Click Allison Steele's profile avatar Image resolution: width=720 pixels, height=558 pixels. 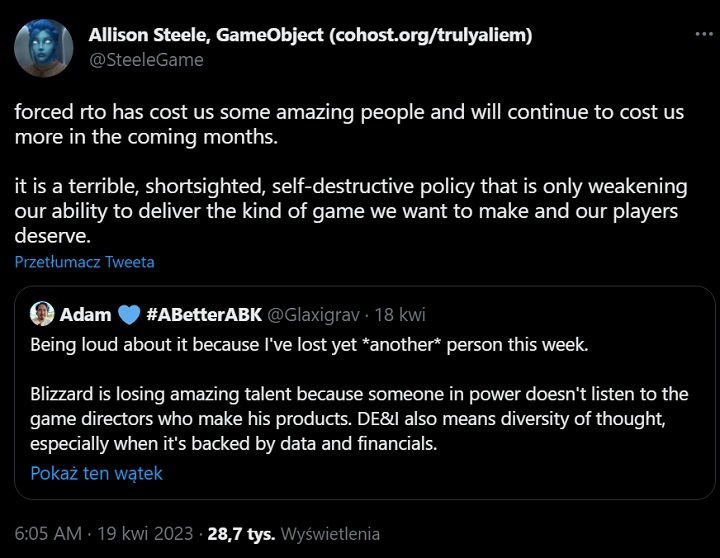[x=45, y=47]
